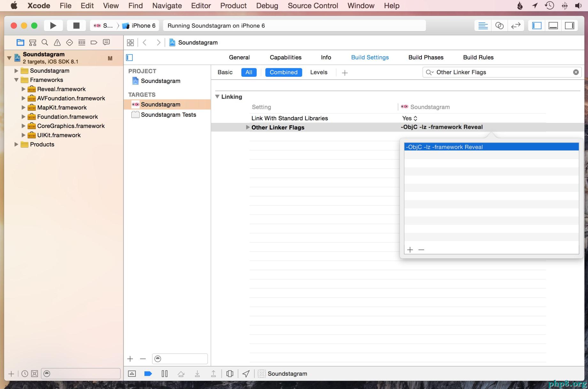Open the Issue navigator warning icon
The image size is (588, 389).
(57, 42)
